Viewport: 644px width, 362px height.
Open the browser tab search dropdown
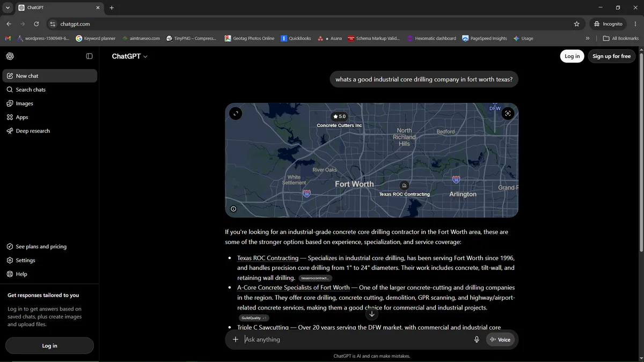[x=8, y=8]
